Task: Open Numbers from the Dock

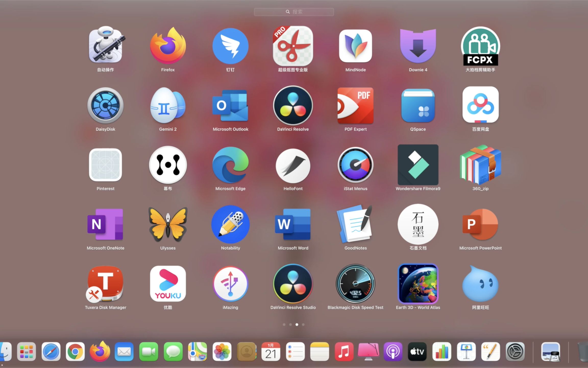Action: pyautogui.click(x=442, y=352)
